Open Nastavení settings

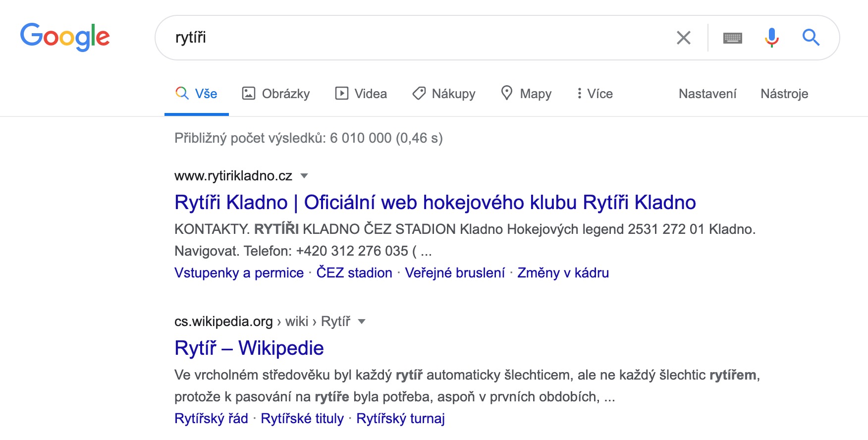click(707, 94)
